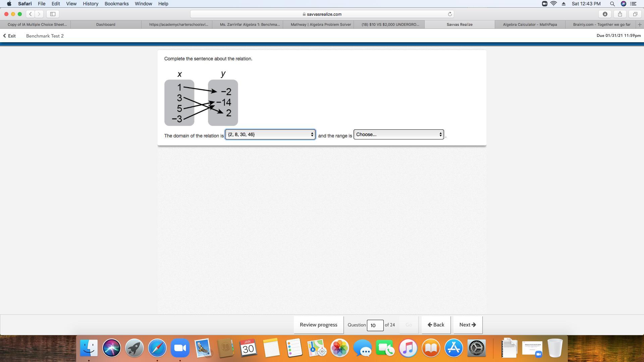
Task: Show the tab overview icon
Action: click(x=635, y=14)
